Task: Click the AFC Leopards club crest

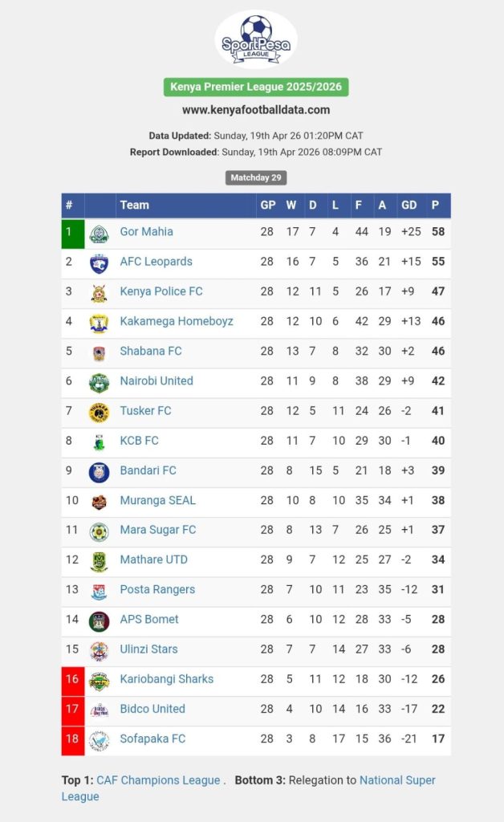Action: [99, 262]
